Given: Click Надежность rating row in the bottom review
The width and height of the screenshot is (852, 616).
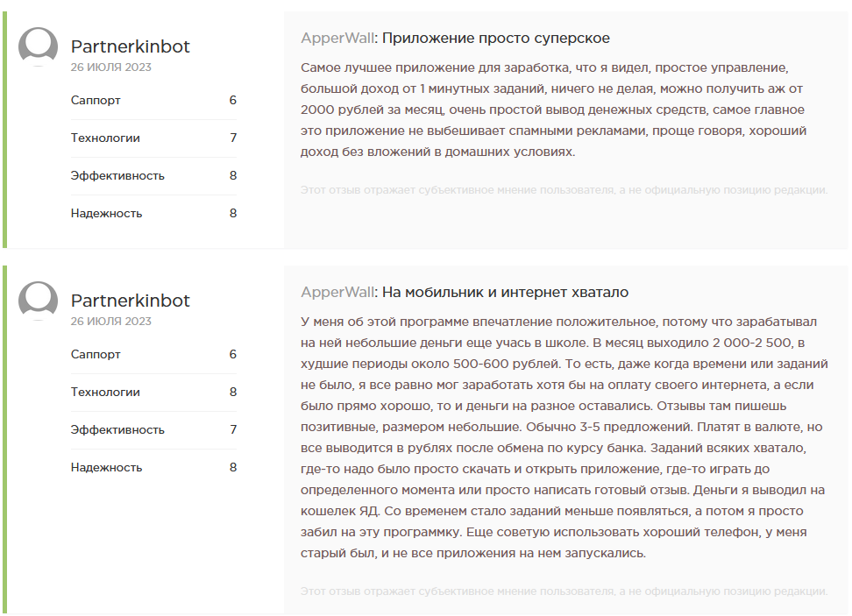Looking at the screenshot, I should [153, 468].
